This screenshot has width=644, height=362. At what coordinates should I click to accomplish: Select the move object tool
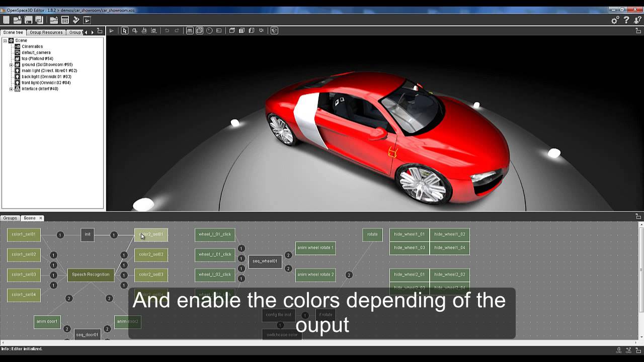click(134, 31)
